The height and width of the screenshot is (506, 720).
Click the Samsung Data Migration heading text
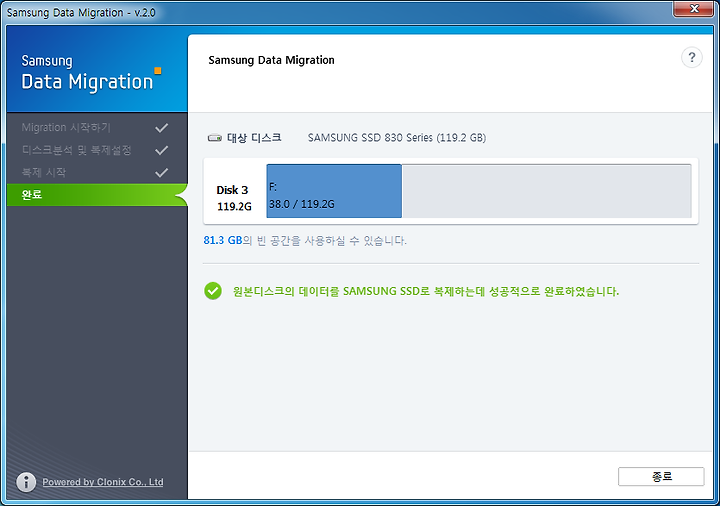pyautogui.click(x=271, y=60)
